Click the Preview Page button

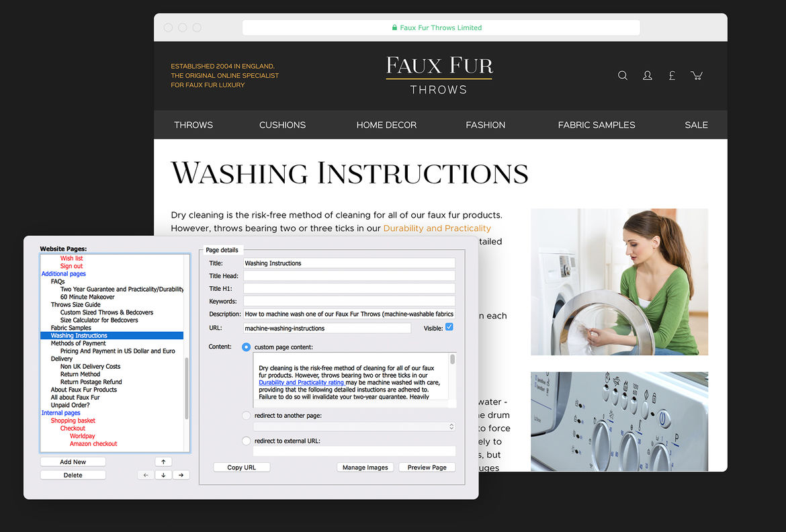click(427, 468)
